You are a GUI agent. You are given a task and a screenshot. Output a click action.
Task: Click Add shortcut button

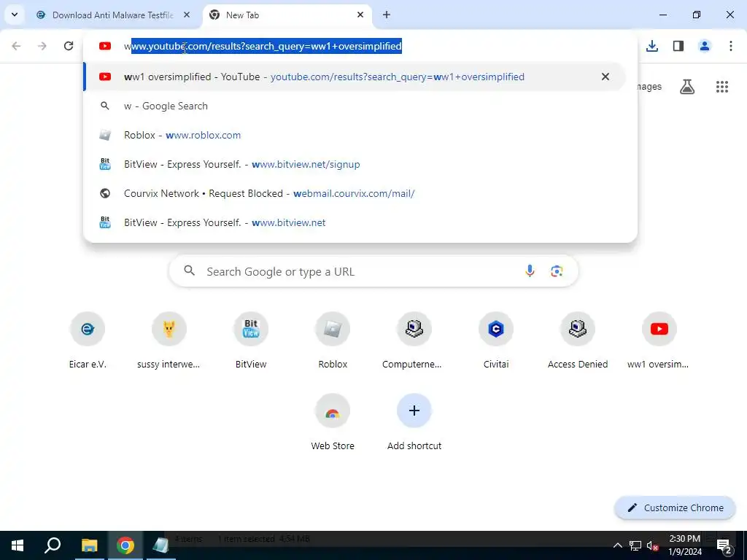414,423
